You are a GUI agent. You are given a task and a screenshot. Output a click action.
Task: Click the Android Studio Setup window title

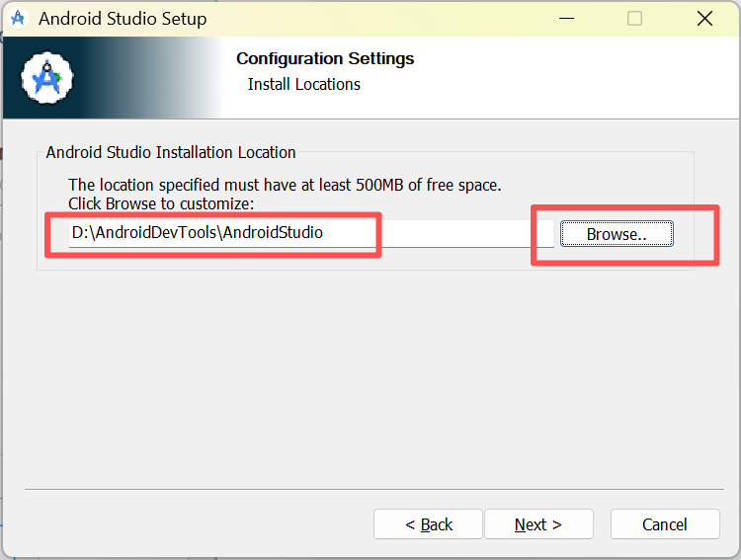point(123,19)
